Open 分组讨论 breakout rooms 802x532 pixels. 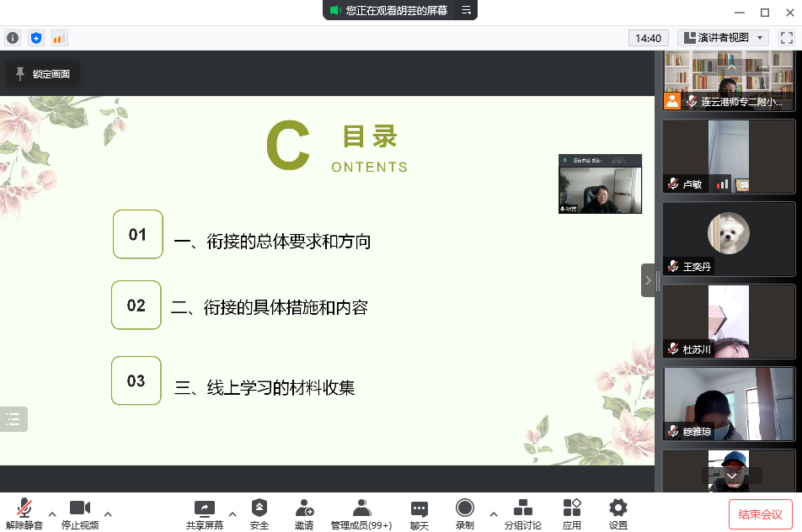pos(522,513)
